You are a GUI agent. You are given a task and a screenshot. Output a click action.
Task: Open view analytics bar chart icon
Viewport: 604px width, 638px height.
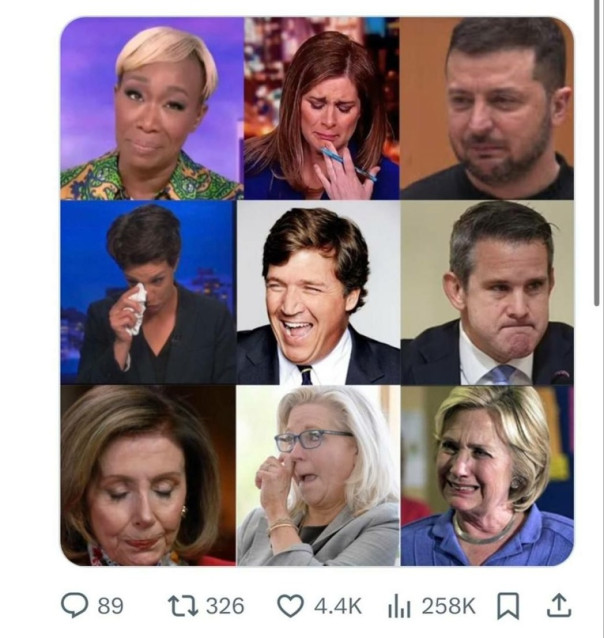pos(400,605)
